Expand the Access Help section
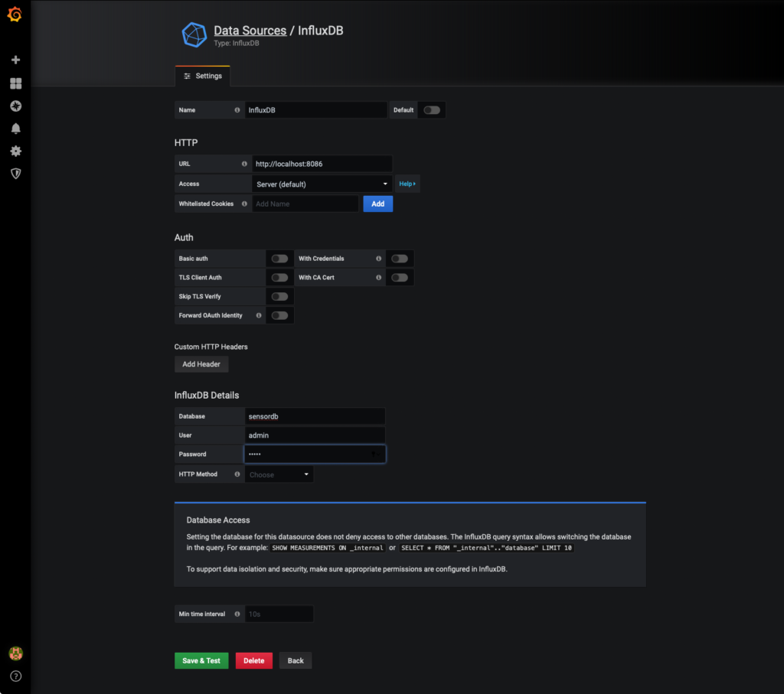This screenshot has height=694, width=784. tap(407, 184)
